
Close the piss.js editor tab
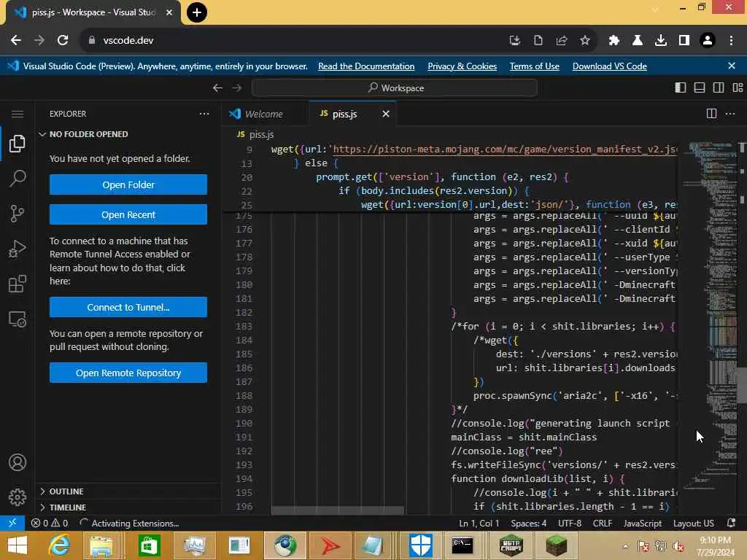[386, 114]
